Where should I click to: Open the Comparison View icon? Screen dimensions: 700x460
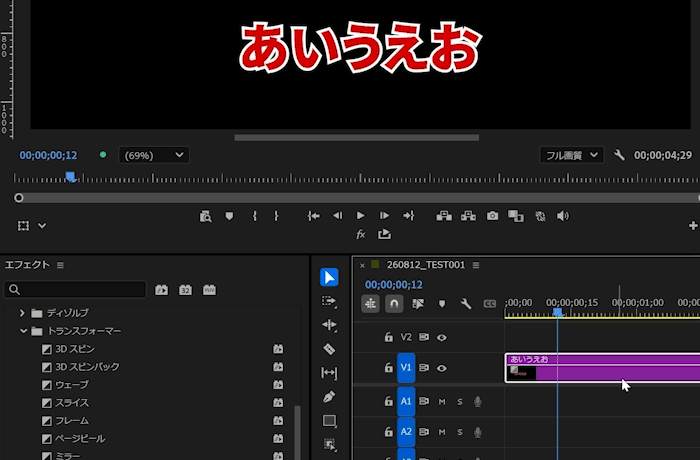tap(516, 216)
